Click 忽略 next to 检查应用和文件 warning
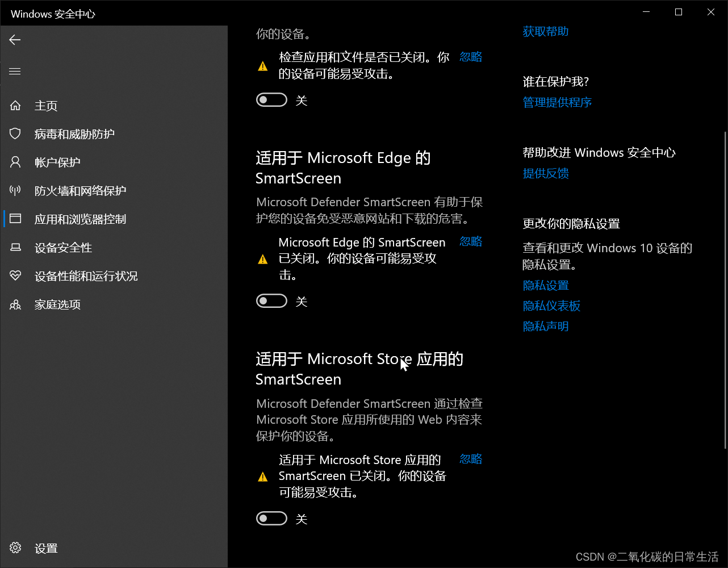The width and height of the screenshot is (728, 568). (x=471, y=57)
